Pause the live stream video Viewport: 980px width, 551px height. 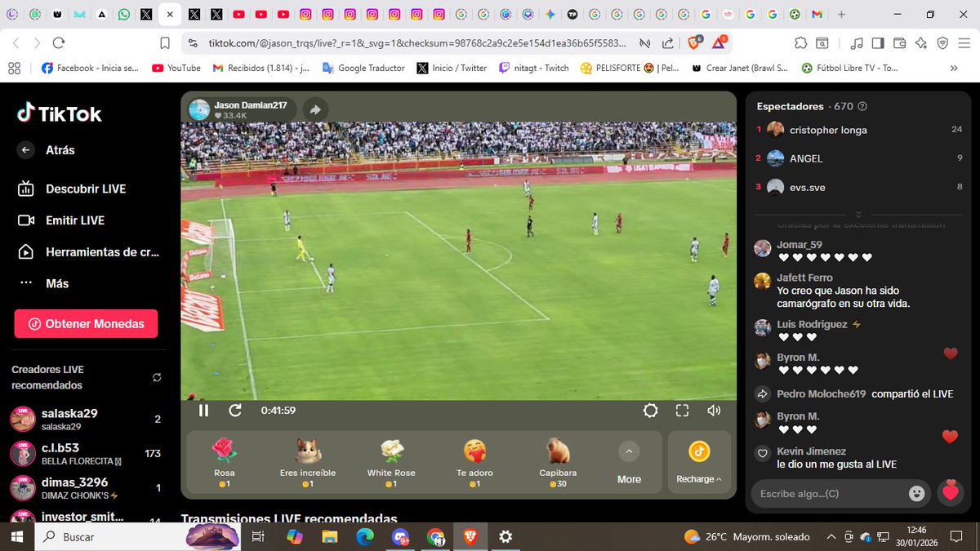(x=203, y=411)
